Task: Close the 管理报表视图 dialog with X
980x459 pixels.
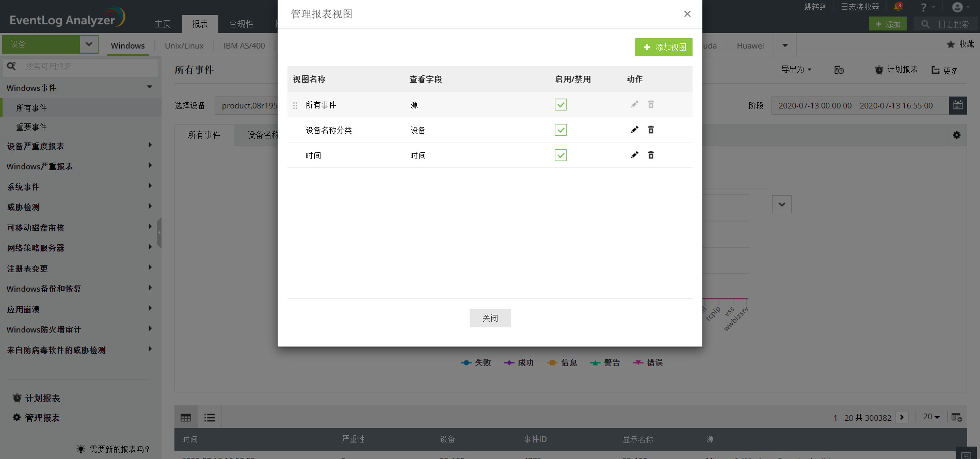Action: [687, 14]
